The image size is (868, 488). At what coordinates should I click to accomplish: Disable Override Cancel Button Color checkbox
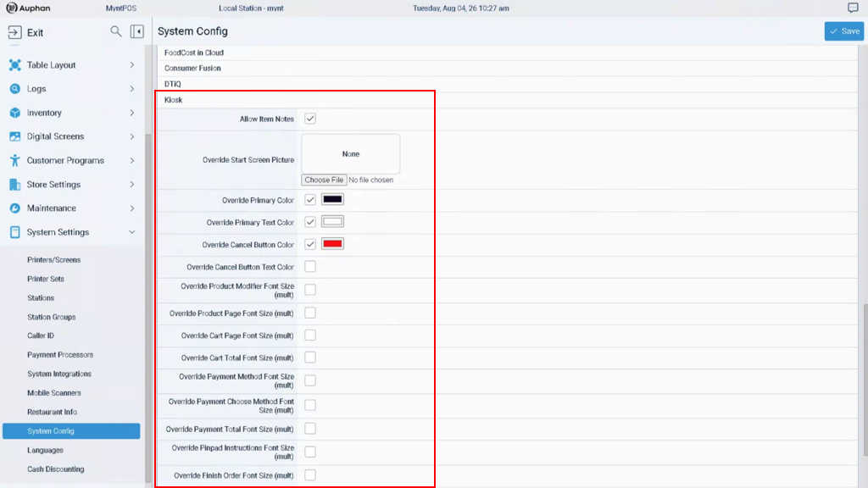tap(310, 244)
